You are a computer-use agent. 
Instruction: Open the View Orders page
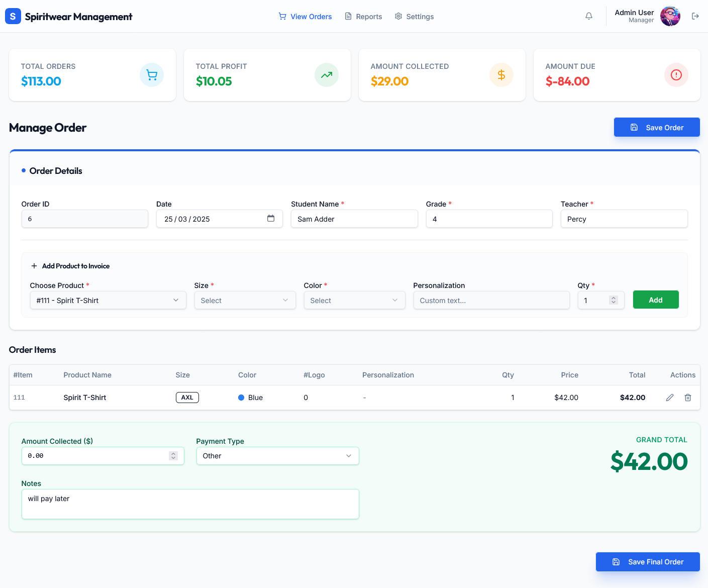point(306,17)
